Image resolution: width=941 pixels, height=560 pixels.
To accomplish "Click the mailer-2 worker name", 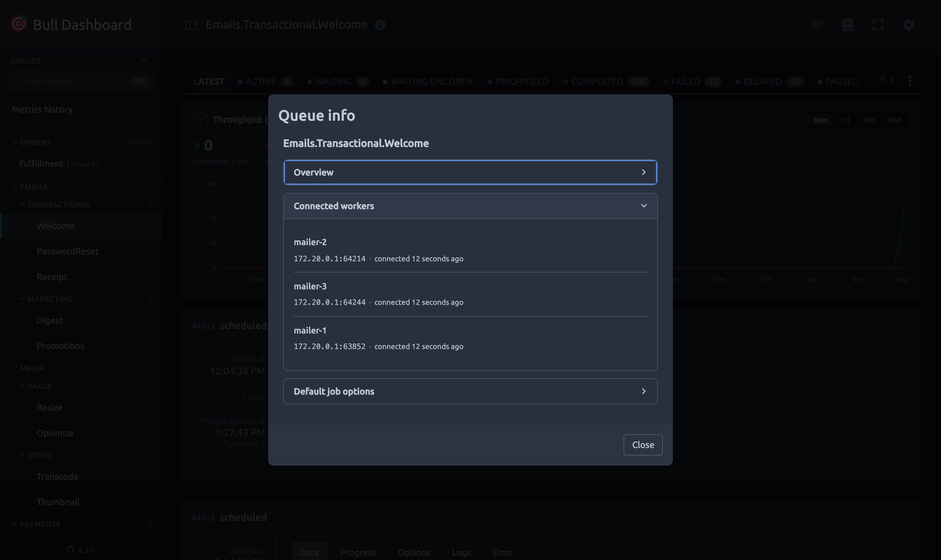I will [x=310, y=242].
